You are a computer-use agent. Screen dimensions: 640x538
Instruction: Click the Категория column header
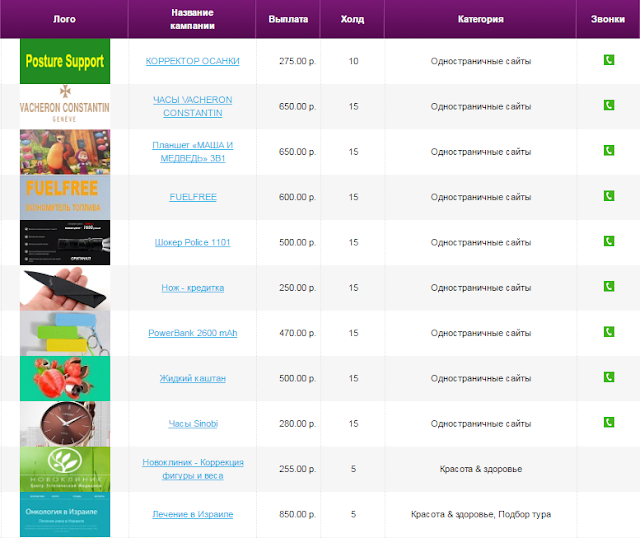pyautogui.click(x=480, y=19)
